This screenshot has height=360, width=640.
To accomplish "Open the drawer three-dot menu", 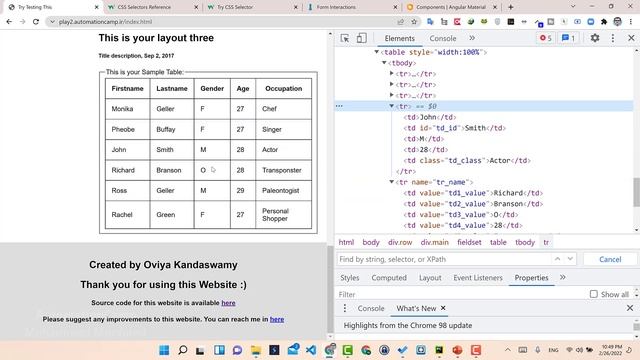I will 345,308.
